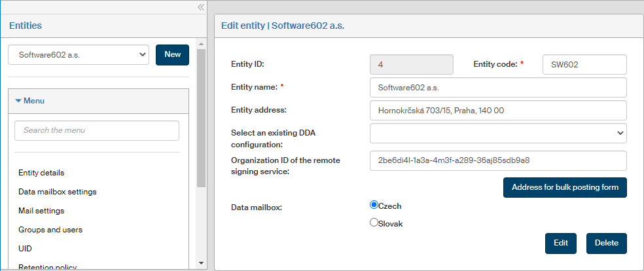Collapse the Menu section triangle
The image size is (644, 271).
[18, 101]
